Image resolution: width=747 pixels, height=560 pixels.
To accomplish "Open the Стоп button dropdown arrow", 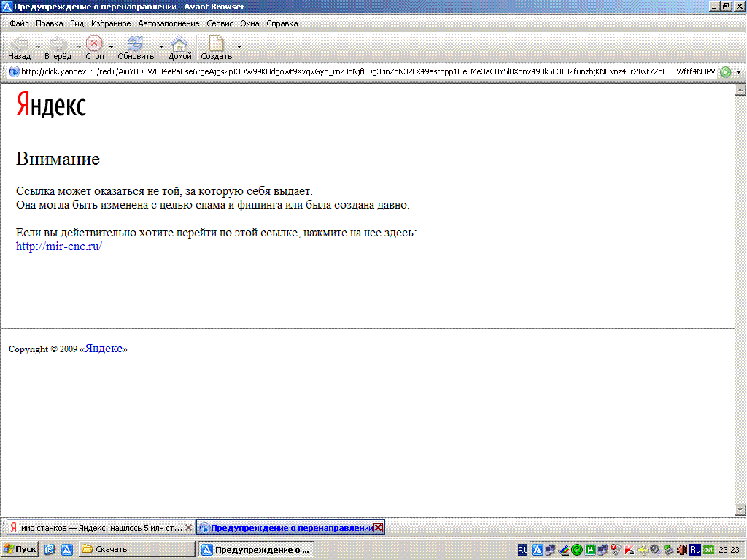I will click(x=111, y=47).
